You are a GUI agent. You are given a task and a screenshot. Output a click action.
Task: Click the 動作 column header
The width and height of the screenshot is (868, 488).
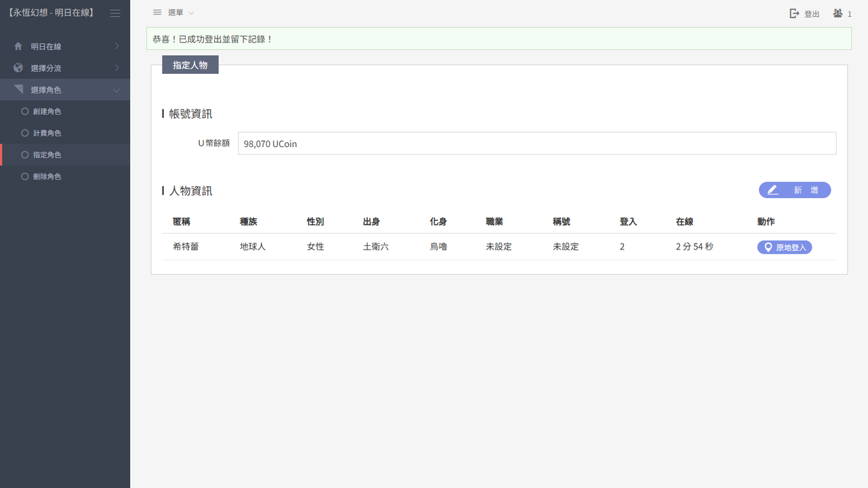[766, 222]
